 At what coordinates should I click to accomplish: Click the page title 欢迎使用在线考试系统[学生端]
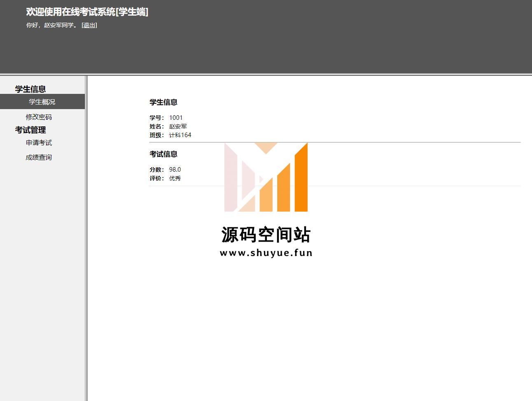click(87, 12)
